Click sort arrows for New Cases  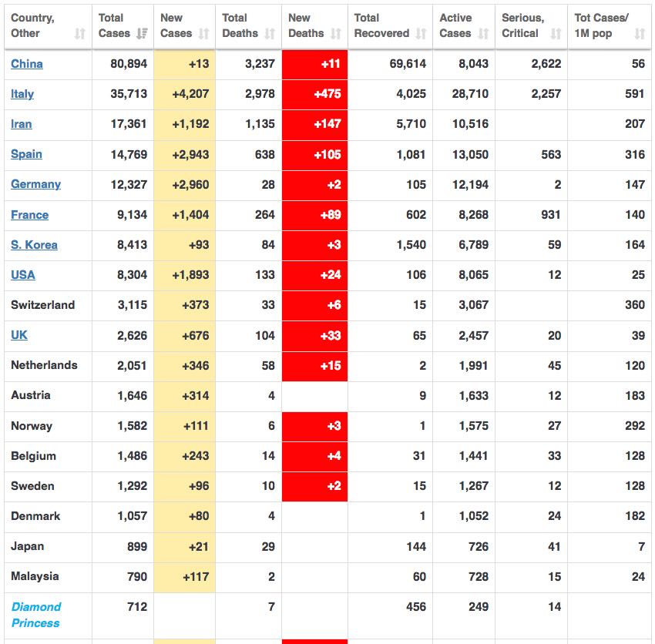pos(203,34)
